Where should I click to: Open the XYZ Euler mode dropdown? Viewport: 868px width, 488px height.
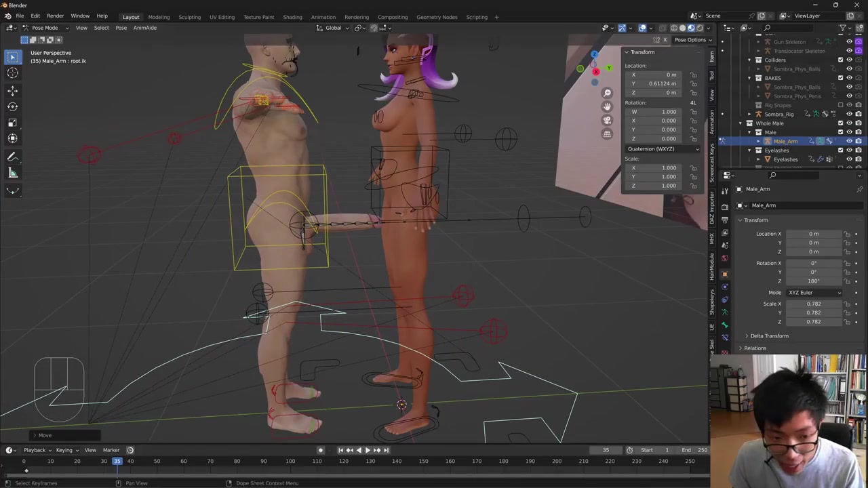(x=814, y=293)
